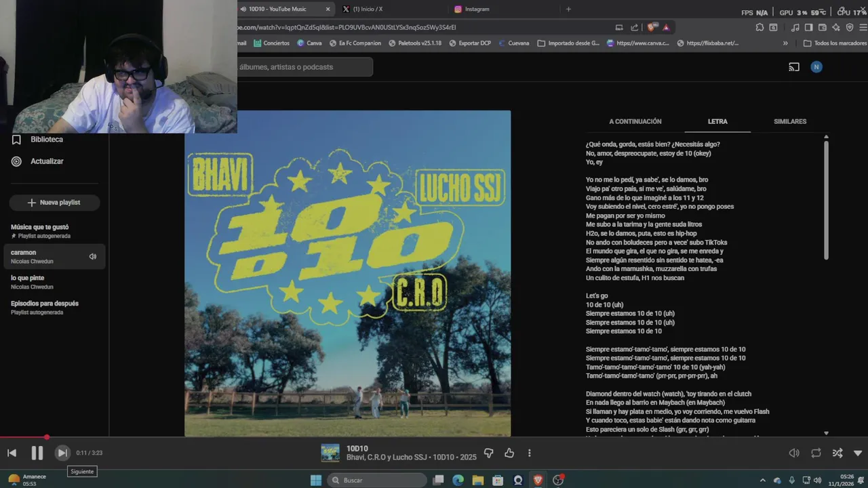
Task: Go to the previous track
Action: pyautogui.click(x=12, y=453)
